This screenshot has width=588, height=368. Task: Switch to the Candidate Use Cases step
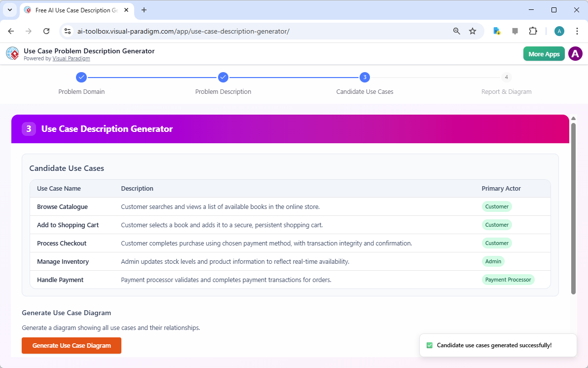pos(365,77)
